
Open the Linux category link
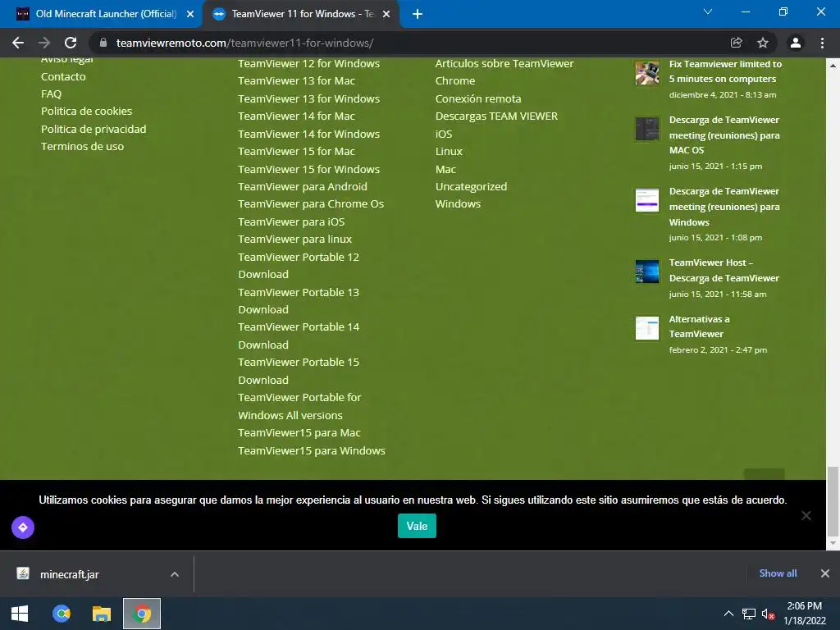pos(449,152)
